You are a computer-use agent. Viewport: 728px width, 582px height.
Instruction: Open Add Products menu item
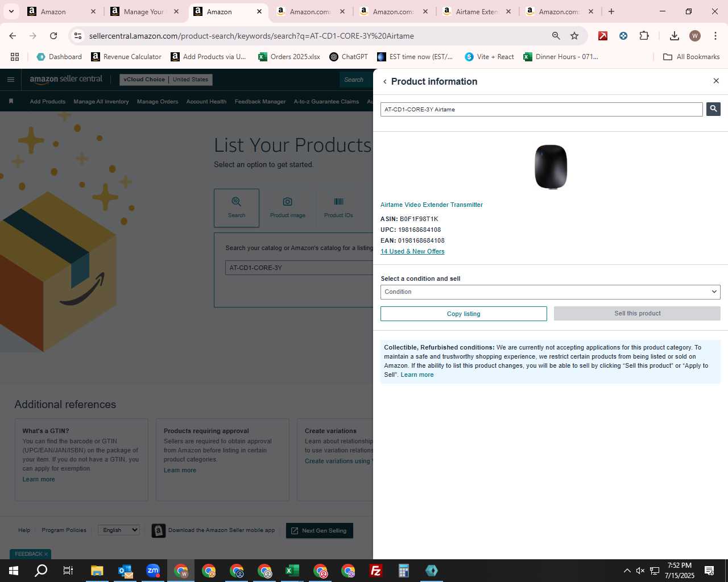point(48,102)
